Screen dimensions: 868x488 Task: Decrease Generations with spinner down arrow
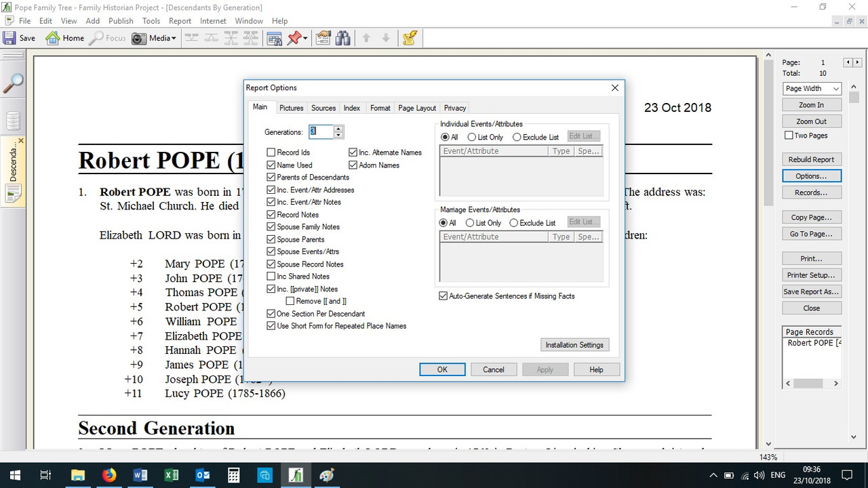click(x=338, y=135)
